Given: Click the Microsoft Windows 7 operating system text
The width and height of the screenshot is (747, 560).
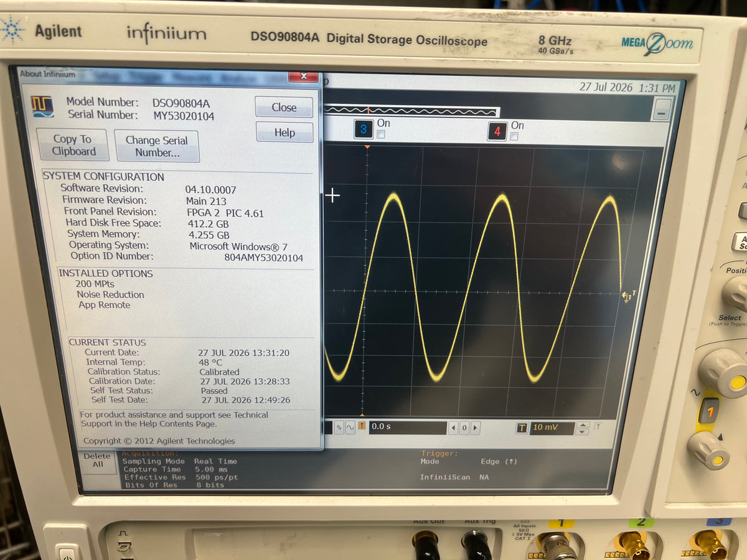Looking at the screenshot, I should tap(238, 246).
